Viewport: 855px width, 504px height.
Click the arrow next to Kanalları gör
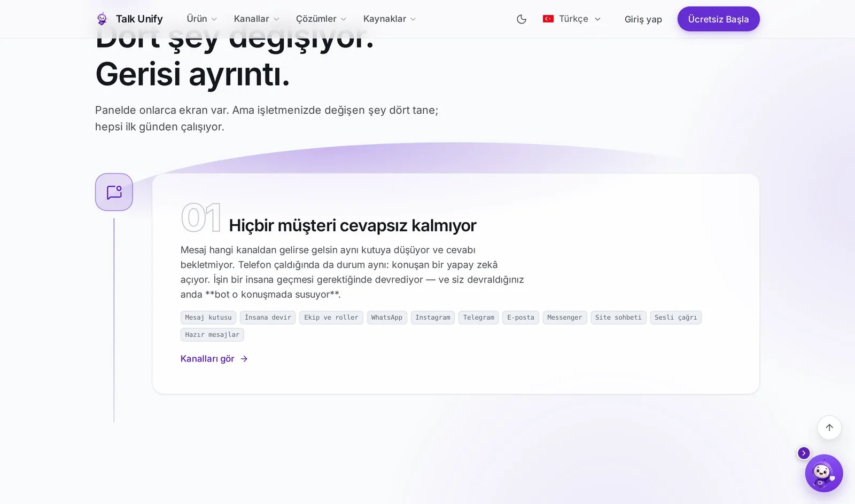(244, 359)
